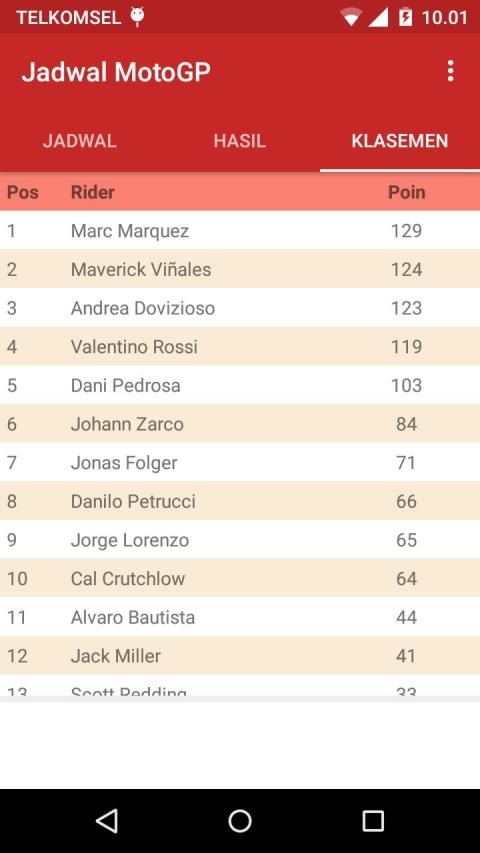Switch to the JADWAL tab

click(x=80, y=141)
